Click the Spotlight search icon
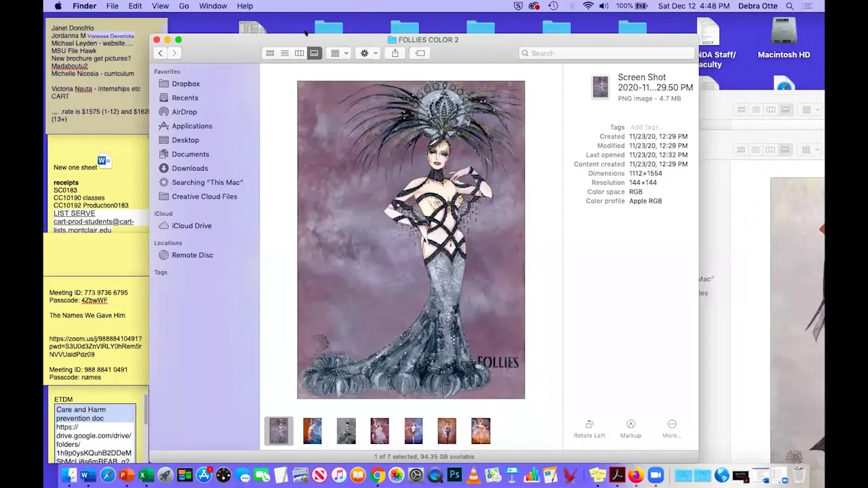The height and width of the screenshot is (488, 868). [x=790, y=6]
